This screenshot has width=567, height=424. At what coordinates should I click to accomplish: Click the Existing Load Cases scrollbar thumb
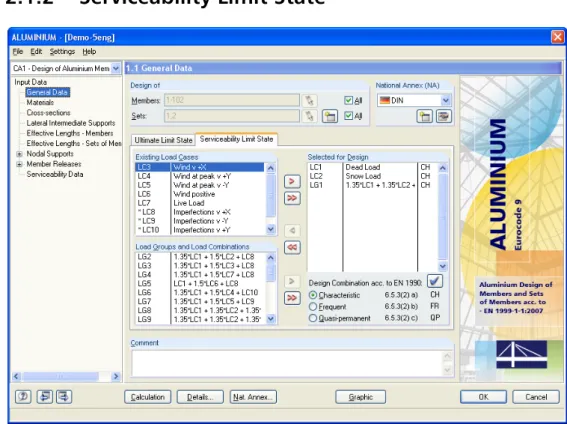(x=270, y=195)
